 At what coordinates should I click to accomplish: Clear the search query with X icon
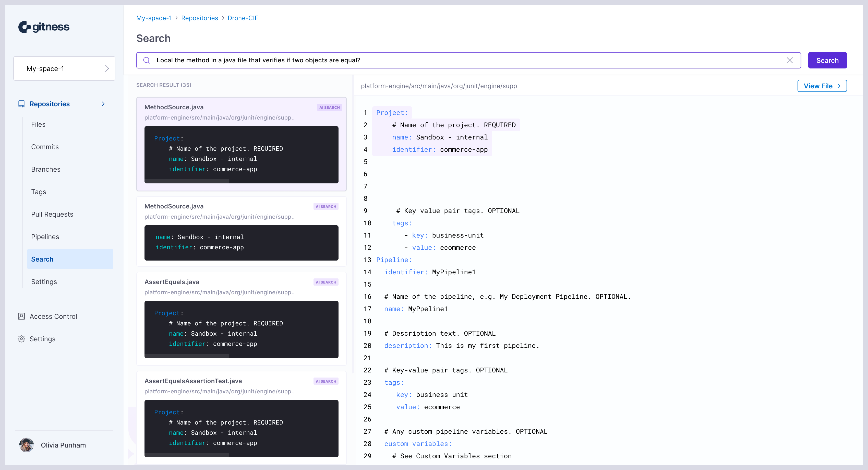(x=789, y=60)
